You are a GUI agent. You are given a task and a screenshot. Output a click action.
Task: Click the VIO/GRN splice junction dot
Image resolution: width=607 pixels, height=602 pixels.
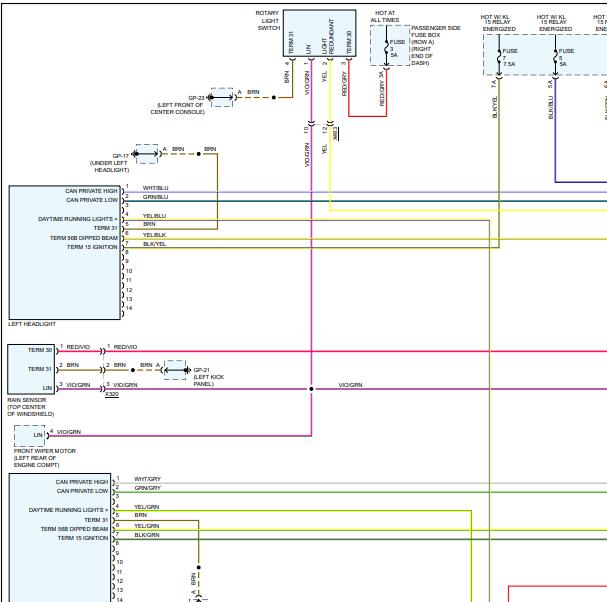pyautogui.click(x=311, y=389)
